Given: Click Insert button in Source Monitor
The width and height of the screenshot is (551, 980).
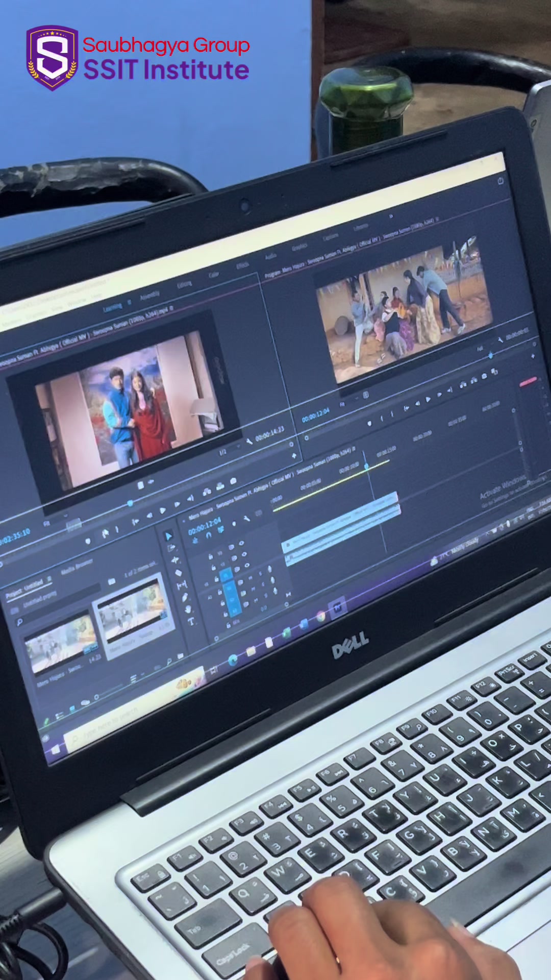Looking at the screenshot, I should (207, 492).
